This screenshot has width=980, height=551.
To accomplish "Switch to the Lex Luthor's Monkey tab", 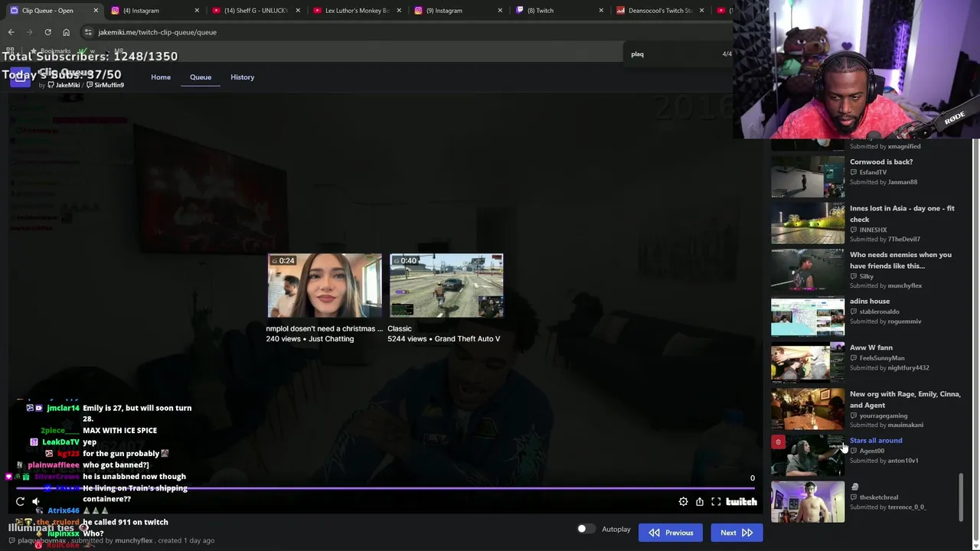I will (357, 11).
